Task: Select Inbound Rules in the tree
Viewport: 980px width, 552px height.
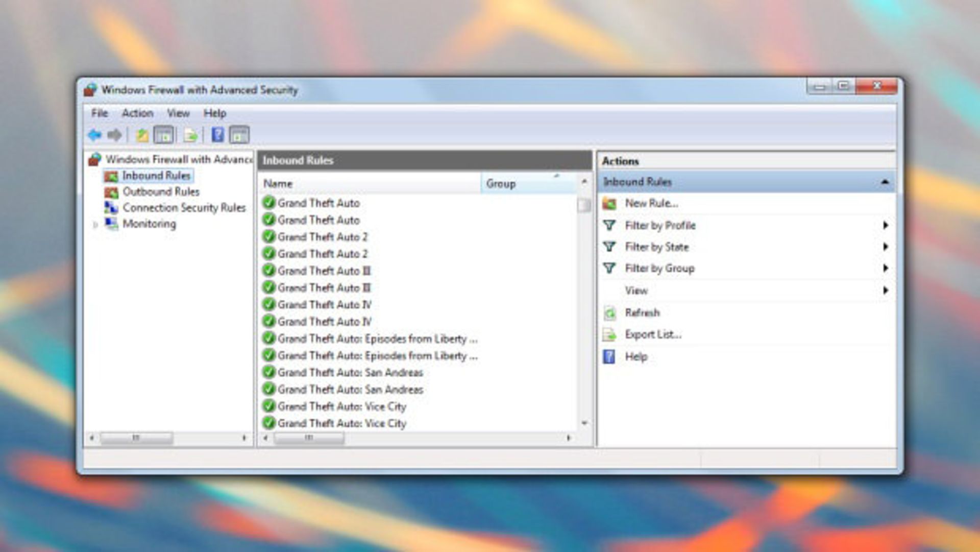Action: [x=156, y=176]
